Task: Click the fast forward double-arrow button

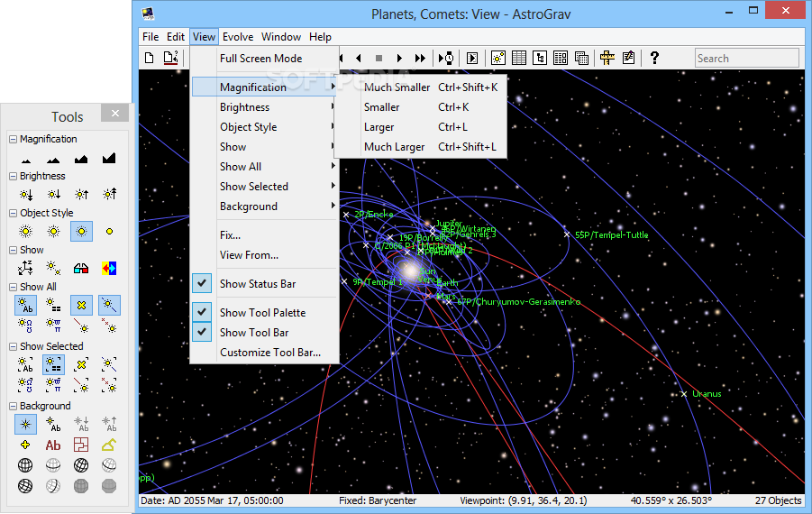Action: (x=420, y=58)
